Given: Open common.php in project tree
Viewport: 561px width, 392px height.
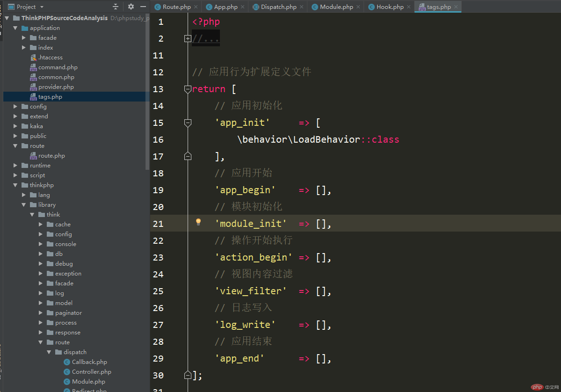Looking at the screenshot, I should [56, 77].
